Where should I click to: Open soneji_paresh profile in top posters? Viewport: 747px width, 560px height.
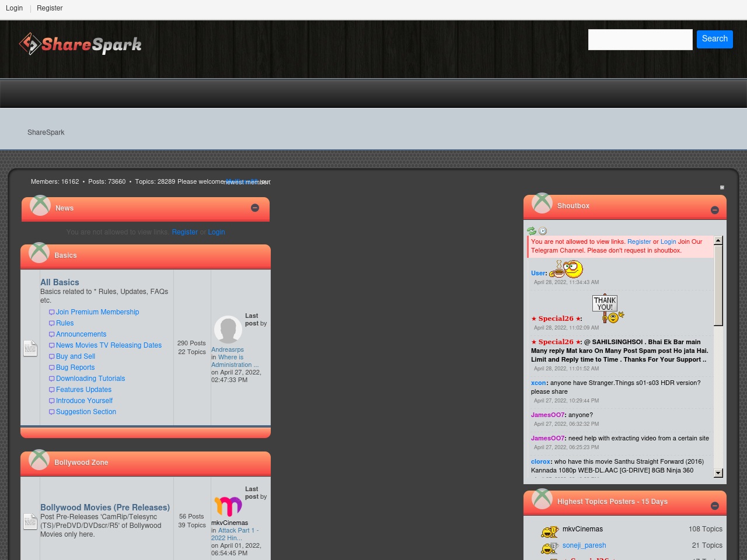point(584,545)
